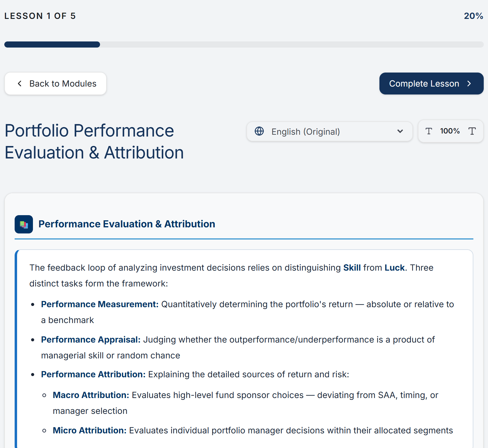488x448 pixels.
Task: Increase text size with large T icon
Action: point(472,131)
